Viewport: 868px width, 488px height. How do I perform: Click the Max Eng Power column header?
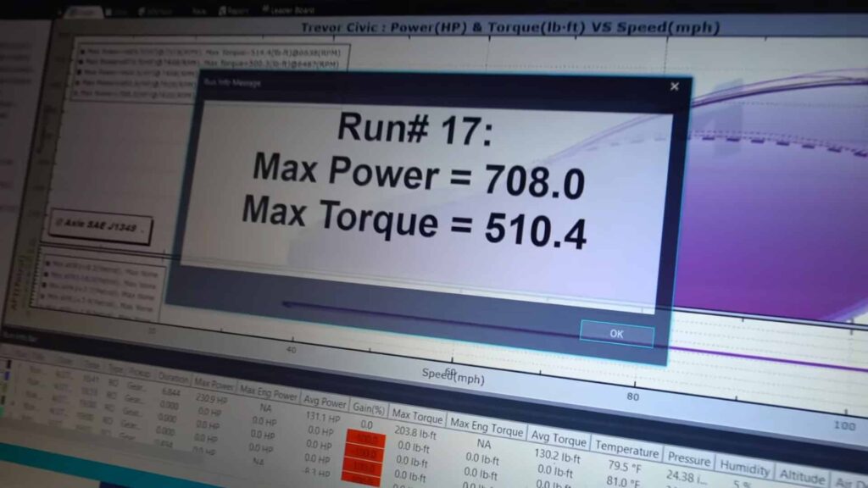click(269, 392)
